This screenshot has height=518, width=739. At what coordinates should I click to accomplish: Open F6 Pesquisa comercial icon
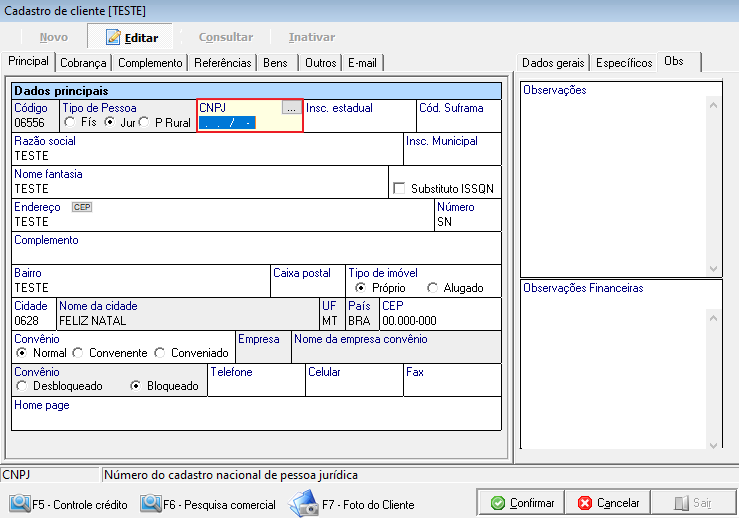[151, 504]
